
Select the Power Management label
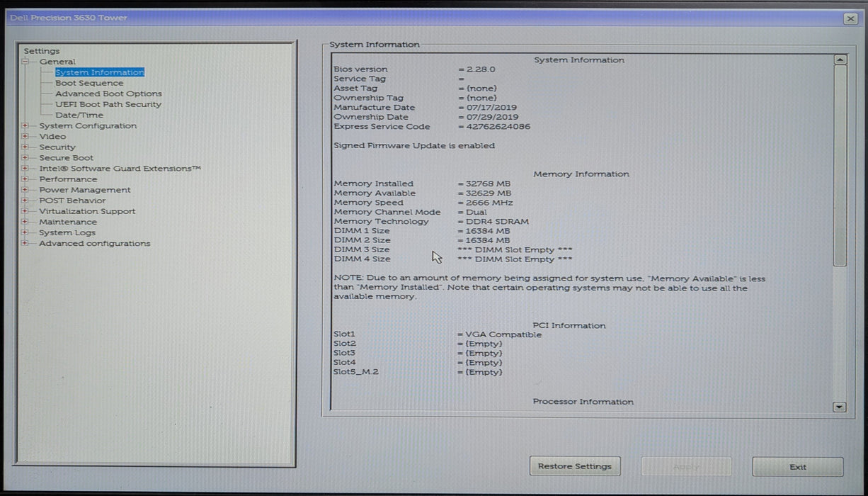point(85,190)
